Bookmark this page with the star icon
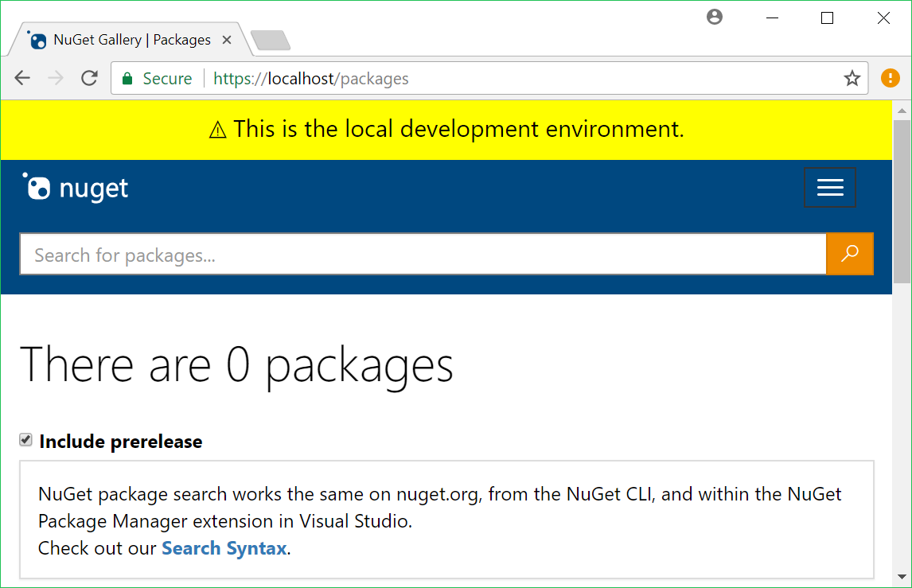The image size is (912, 588). pyautogui.click(x=852, y=78)
